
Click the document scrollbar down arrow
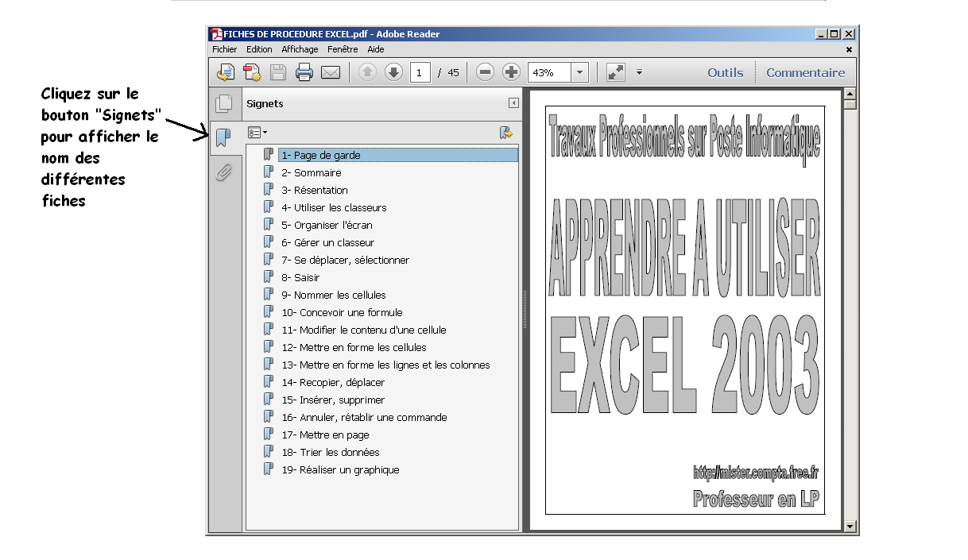pyautogui.click(x=850, y=526)
